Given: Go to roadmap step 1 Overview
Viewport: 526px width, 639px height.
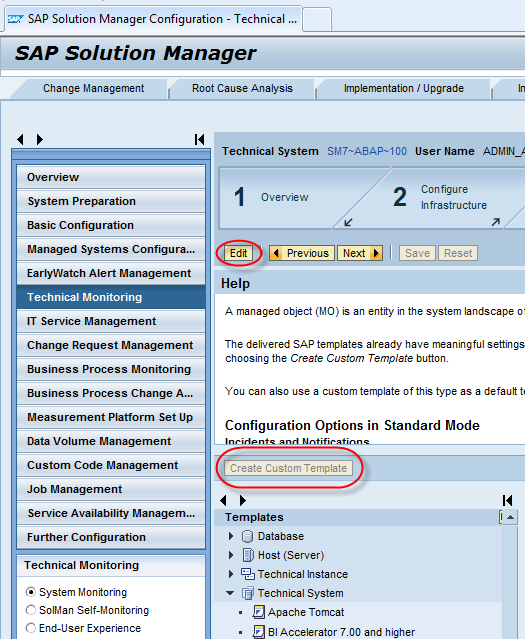Looking at the screenshot, I should (285, 197).
